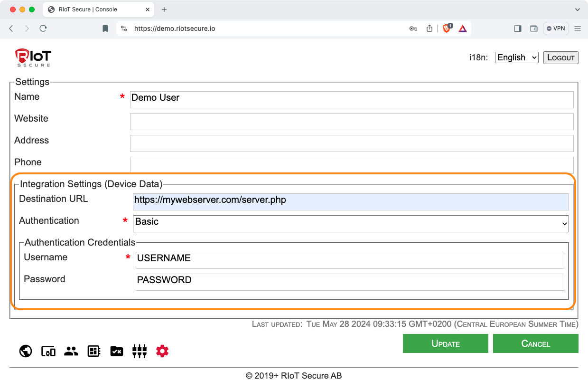Open the browser hamburger menu
The image size is (588, 381).
578,29
